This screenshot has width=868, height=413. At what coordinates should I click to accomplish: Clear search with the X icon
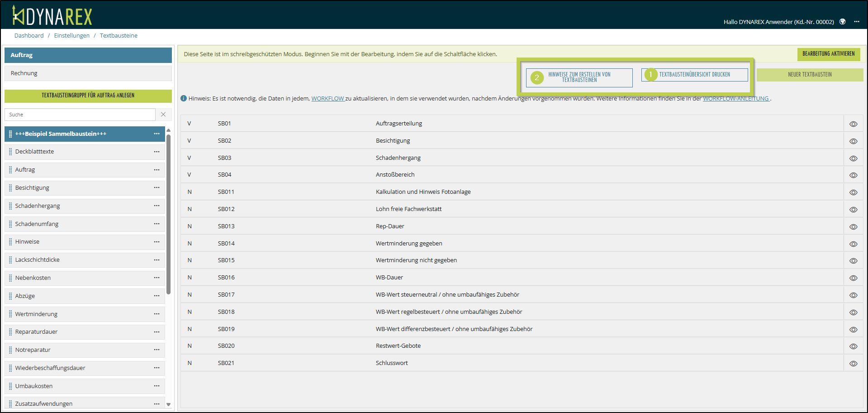tap(163, 115)
